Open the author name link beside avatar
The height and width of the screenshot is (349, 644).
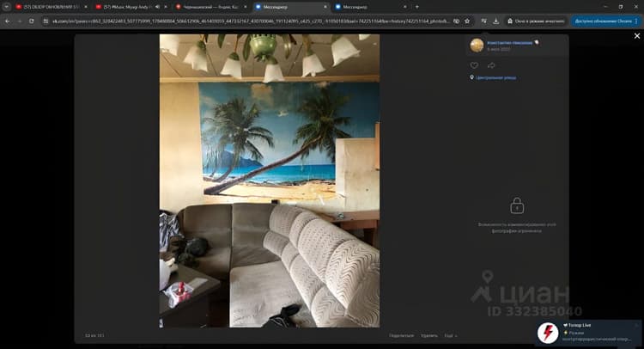510,42
